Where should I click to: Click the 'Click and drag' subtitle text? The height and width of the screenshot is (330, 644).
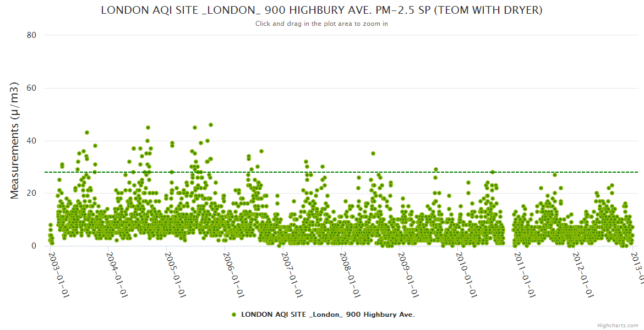pyautogui.click(x=321, y=24)
